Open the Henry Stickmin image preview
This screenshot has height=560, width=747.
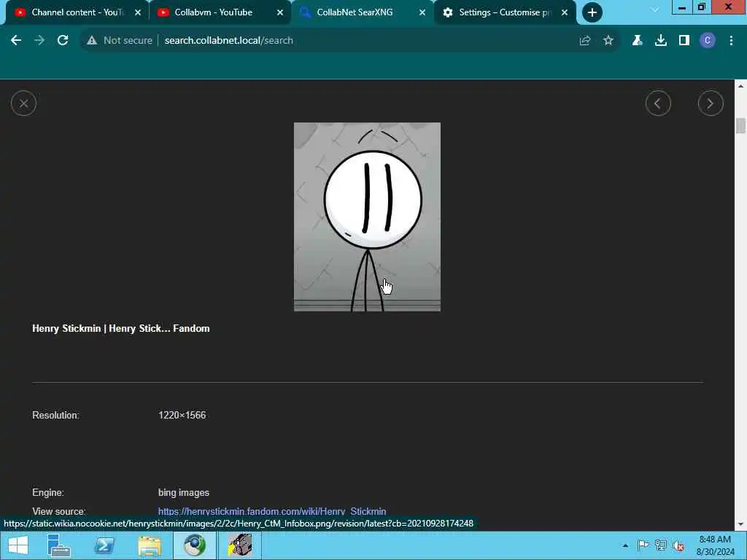[x=367, y=217]
